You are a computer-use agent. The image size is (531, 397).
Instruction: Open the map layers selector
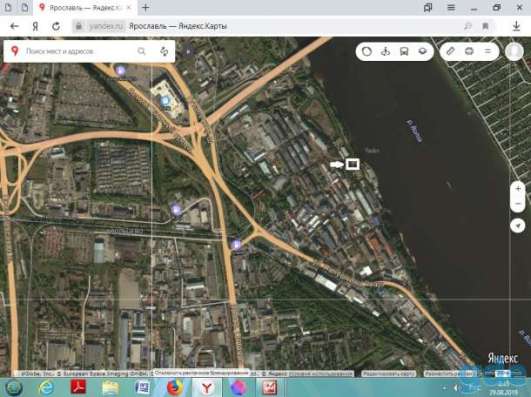click(x=422, y=51)
